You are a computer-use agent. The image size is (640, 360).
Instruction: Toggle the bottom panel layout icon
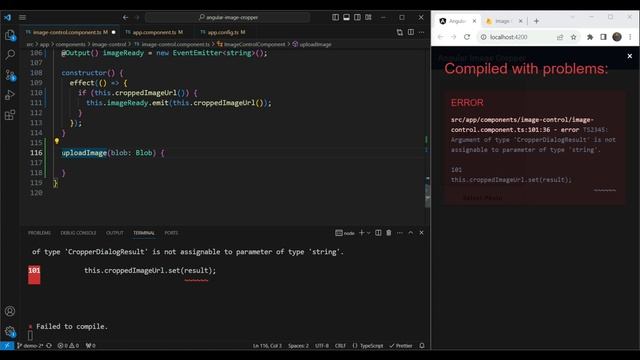346,17
